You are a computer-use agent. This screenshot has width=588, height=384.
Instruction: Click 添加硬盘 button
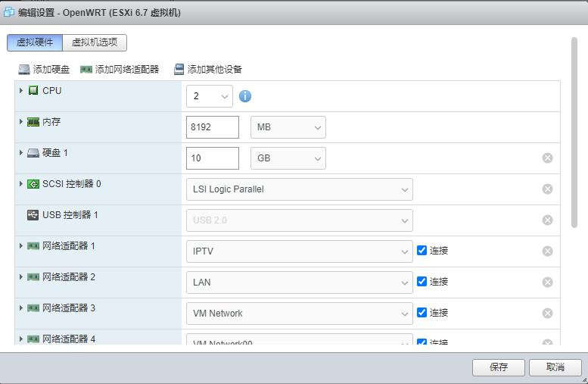pos(44,70)
